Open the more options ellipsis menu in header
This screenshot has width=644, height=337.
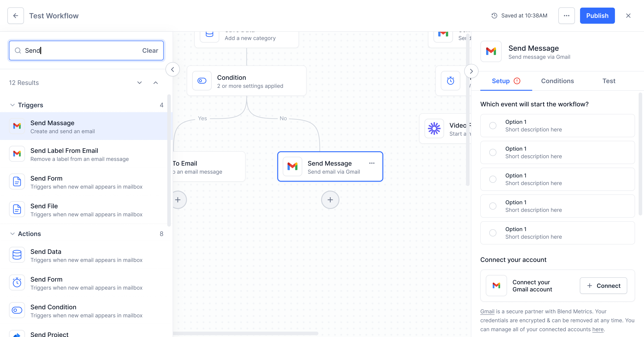coord(566,15)
